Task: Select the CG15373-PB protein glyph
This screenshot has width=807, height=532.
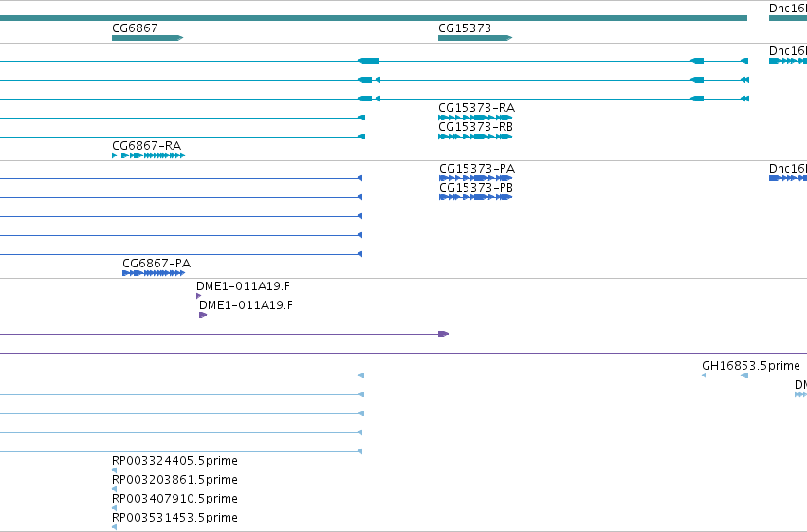Action: 475,197
